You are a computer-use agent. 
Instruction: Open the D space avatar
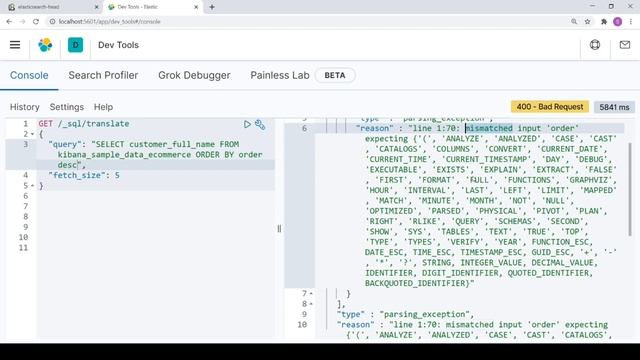click(76, 45)
